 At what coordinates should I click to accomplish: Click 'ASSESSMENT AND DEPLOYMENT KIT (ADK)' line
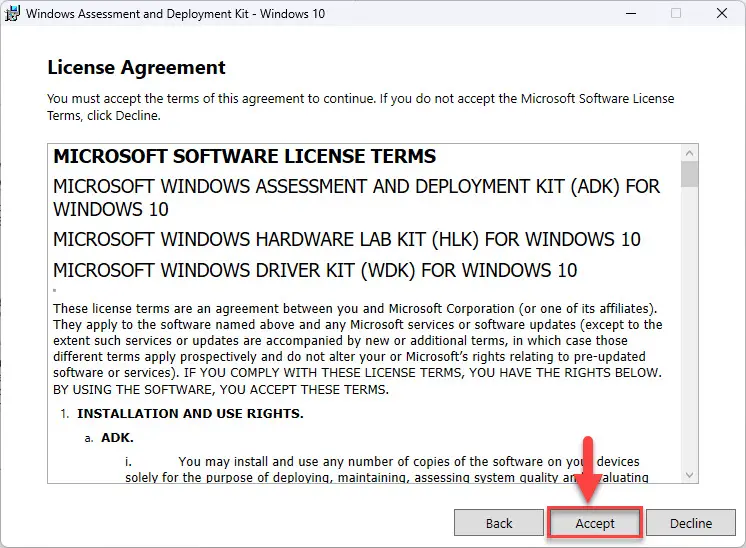coord(356,198)
